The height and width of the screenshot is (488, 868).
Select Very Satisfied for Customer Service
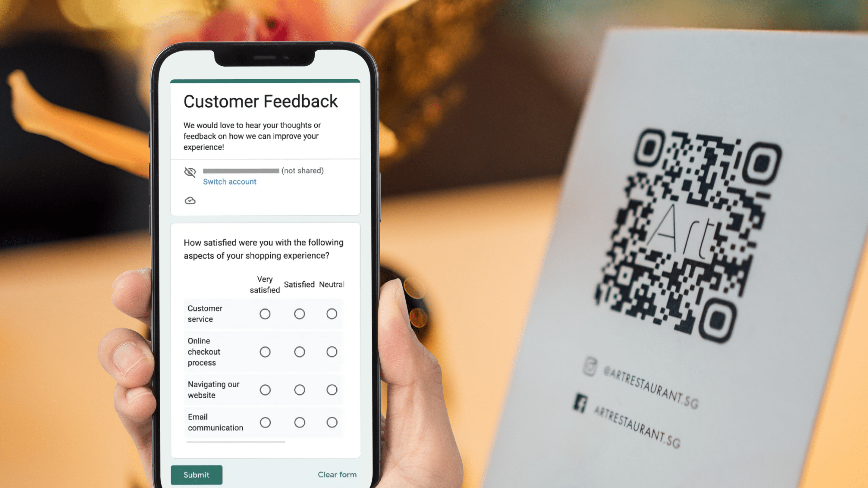click(x=265, y=313)
